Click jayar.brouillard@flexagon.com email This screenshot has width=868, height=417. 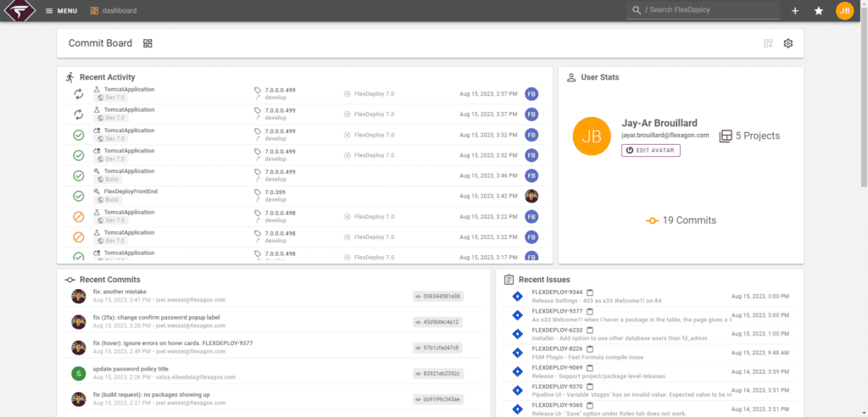[x=665, y=135]
